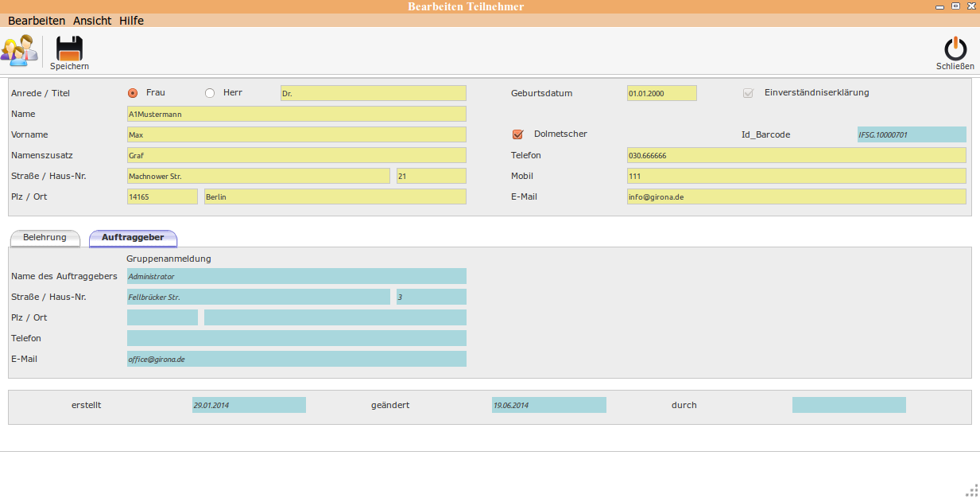
Task: Toggle the Einverständniserklärung checkbox
Action: click(x=747, y=93)
